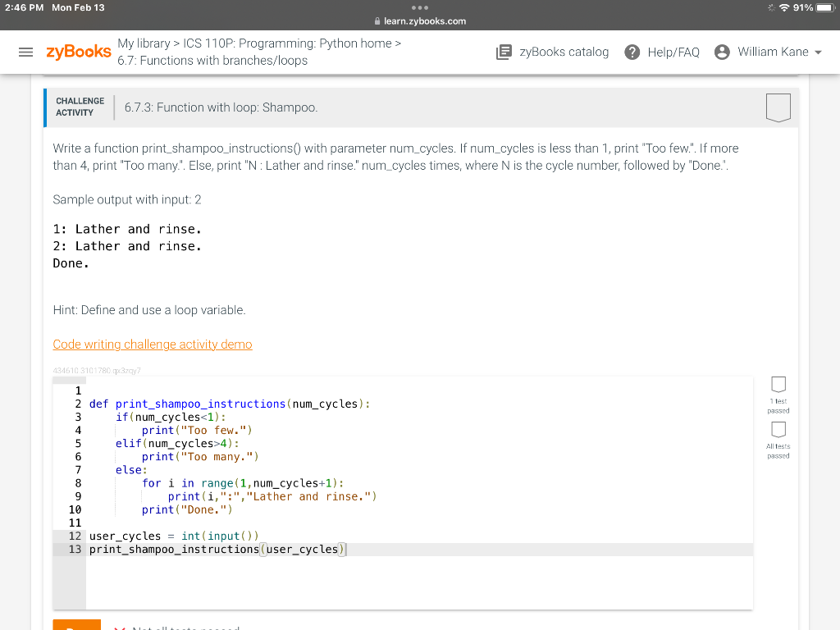Image resolution: width=840 pixels, height=630 pixels.
Task: Click the zyBooks logo
Action: click(x=78, y=52)
